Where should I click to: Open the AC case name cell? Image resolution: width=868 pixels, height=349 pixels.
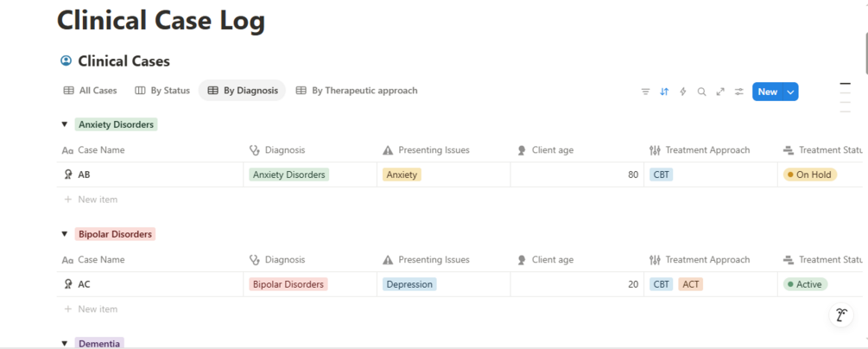pos(150,284)
